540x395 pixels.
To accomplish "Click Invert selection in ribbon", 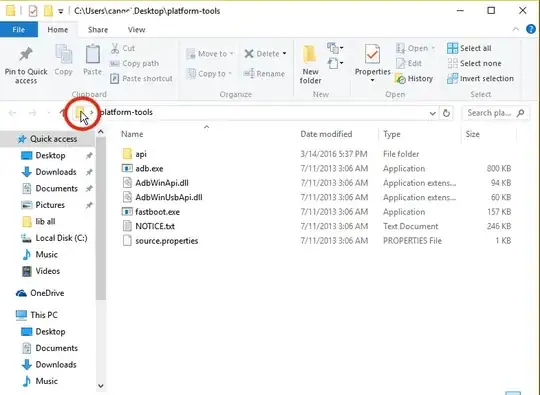I will point(480,79).
